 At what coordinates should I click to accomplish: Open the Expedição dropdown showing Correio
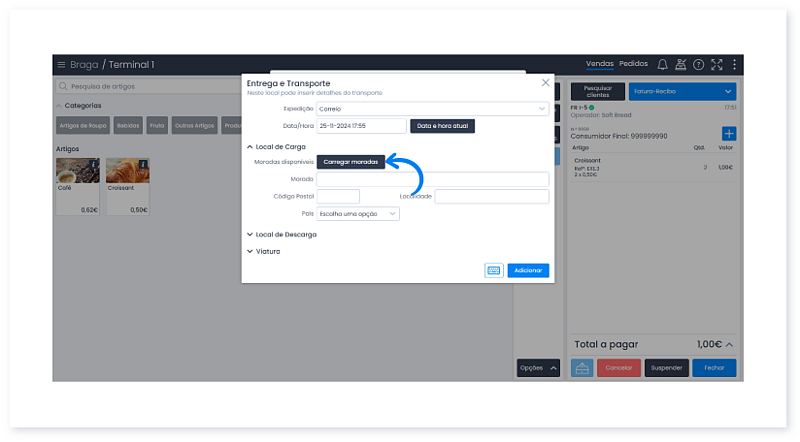[x=432, y=108]
